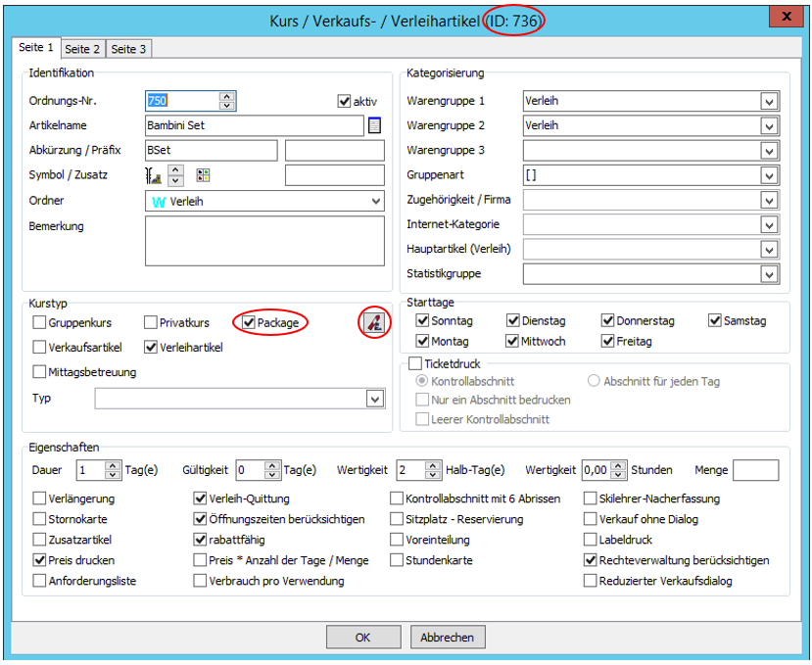This screenshot has height=665, width=812.
Task: Enable Reduzierter Verkaufsdialog checkbox
Action: [591, 581]
